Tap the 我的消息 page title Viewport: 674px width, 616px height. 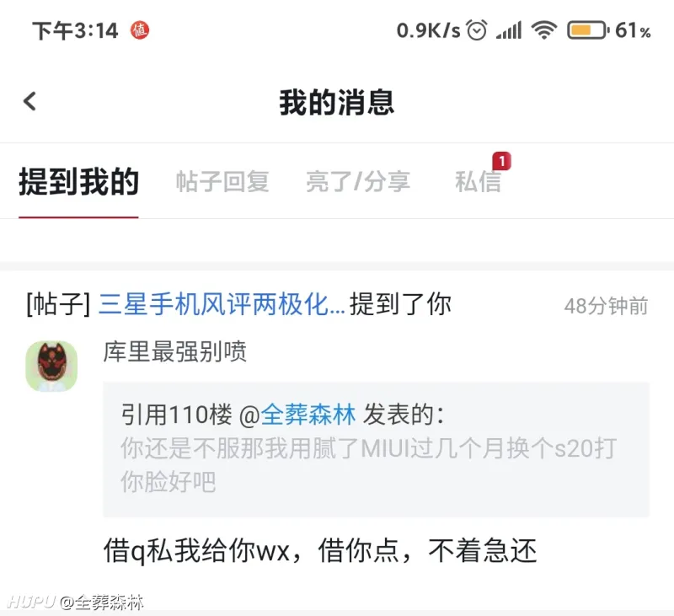click(336, 102)
